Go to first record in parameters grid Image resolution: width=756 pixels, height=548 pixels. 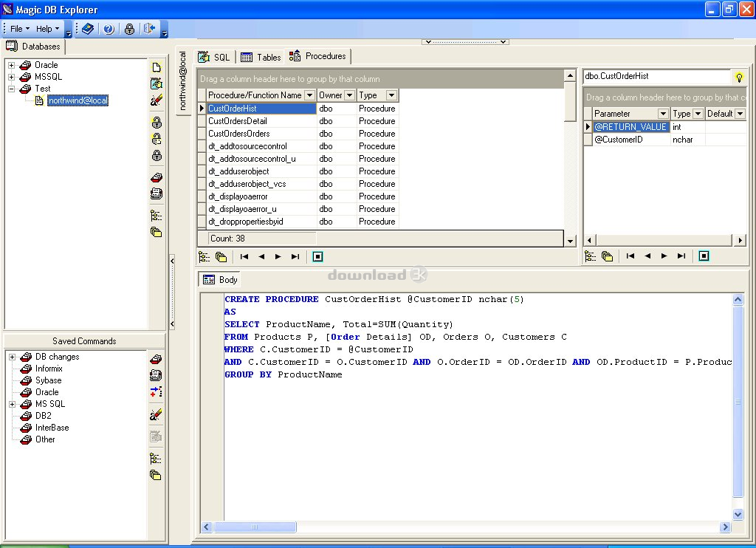coord(630,256)
